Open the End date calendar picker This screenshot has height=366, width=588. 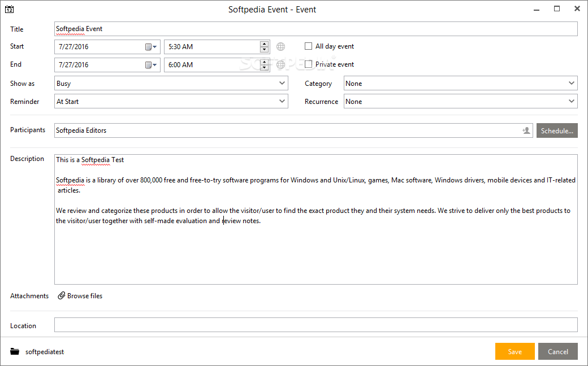click(x=151, y=65)
